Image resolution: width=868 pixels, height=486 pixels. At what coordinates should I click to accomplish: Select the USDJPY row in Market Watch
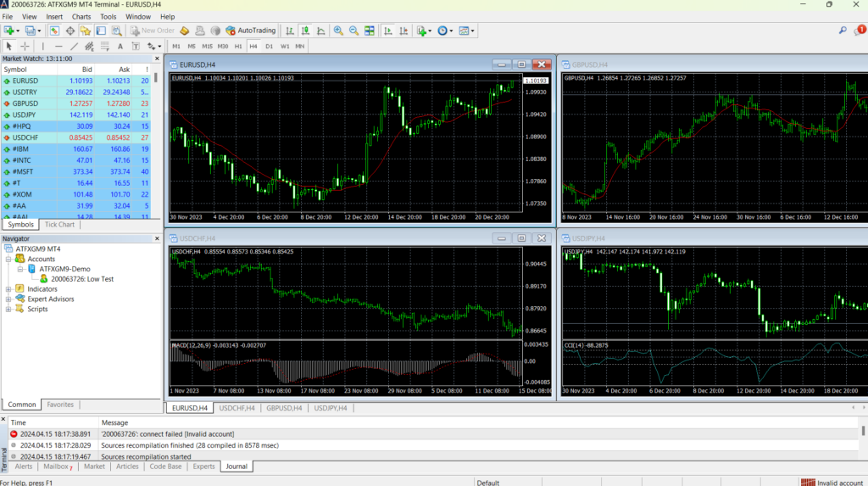(75, 115)
